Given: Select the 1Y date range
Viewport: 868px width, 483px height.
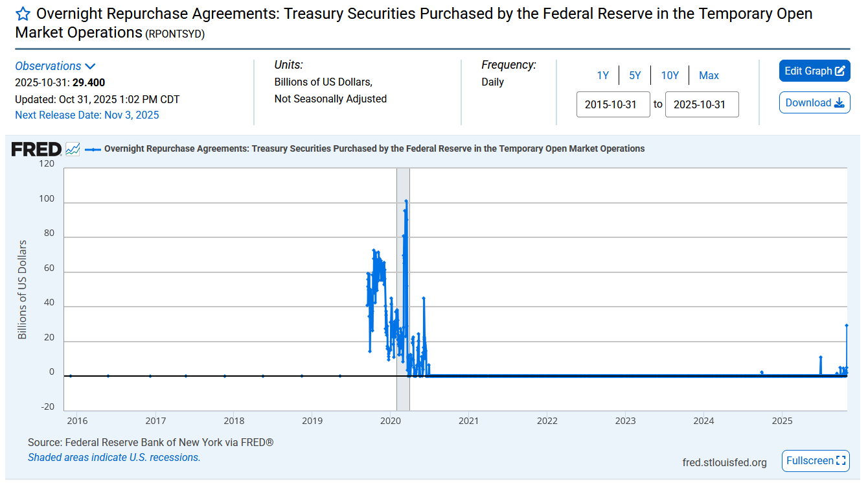Looking at the screenshot, I should tap(602, 75).
